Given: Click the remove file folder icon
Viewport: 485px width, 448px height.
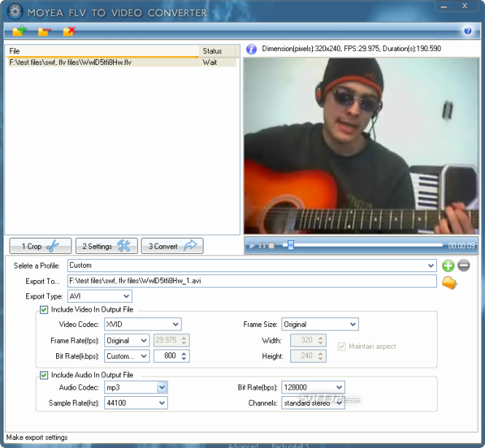Looking at the screenshot, I should coord(44,31).
